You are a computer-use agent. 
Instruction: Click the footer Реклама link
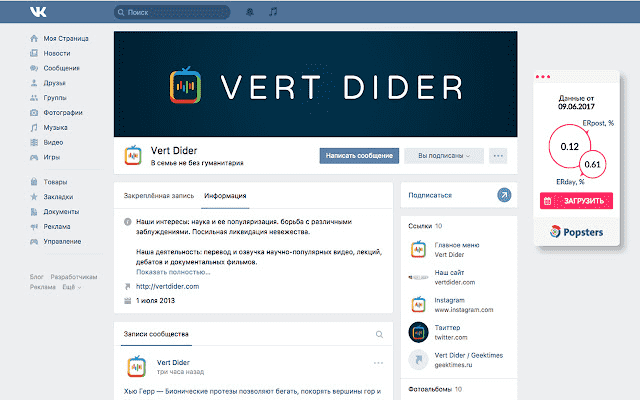pyautogui.click(x=42, y=287)
